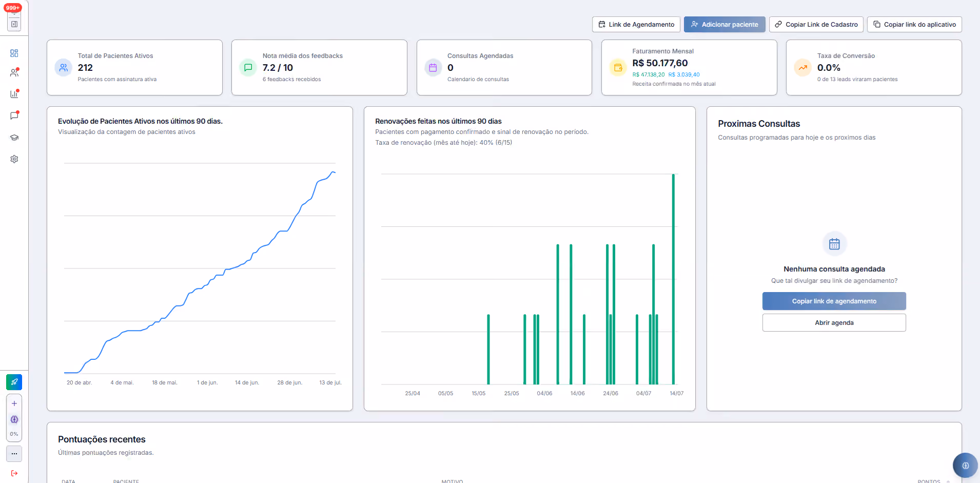
Task: Click the Pacientes com assinatura ativa text
Action: coord(117,80)
